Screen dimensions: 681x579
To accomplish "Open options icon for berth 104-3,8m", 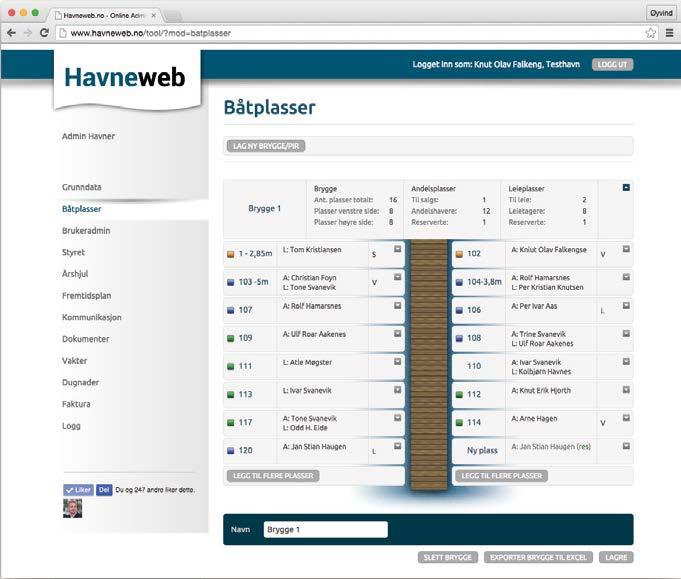I will (x=626, y=277).
